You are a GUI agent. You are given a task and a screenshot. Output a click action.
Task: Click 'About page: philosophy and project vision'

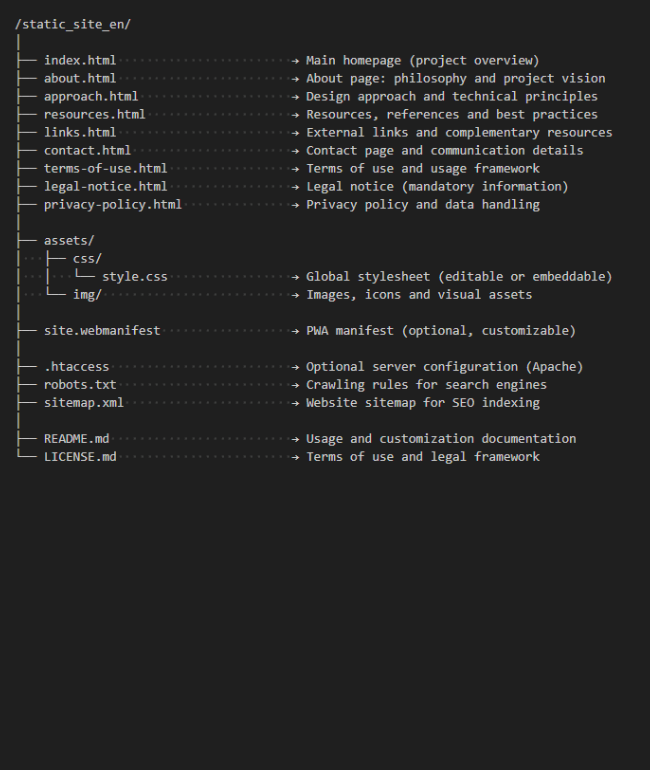(x=456, y=79)
